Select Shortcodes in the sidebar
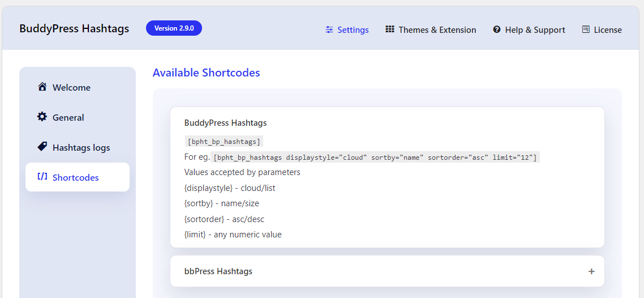This screenshot has height=298, width=644. (77, 177)
